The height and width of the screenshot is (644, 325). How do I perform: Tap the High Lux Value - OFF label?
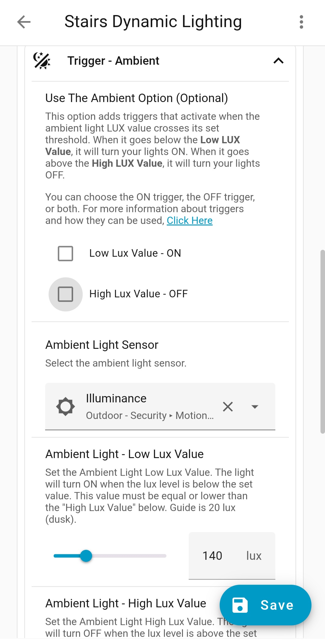pyautogui.click(x=138, y=294)
